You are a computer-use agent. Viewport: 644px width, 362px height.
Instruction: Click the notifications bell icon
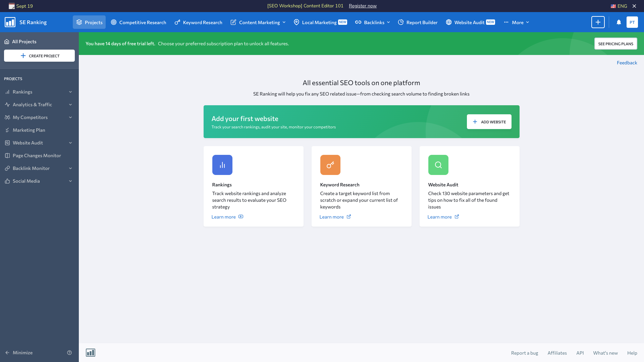pyautogui.click(x=619, y=22)
